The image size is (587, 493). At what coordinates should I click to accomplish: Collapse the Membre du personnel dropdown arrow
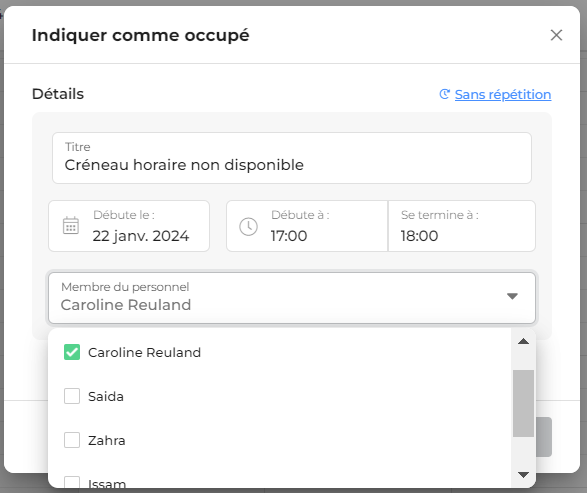coord(512,296)
